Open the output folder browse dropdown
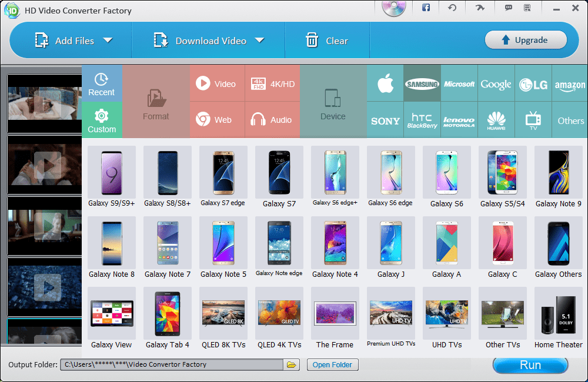The image size is (588, 382). click(292, 364)
